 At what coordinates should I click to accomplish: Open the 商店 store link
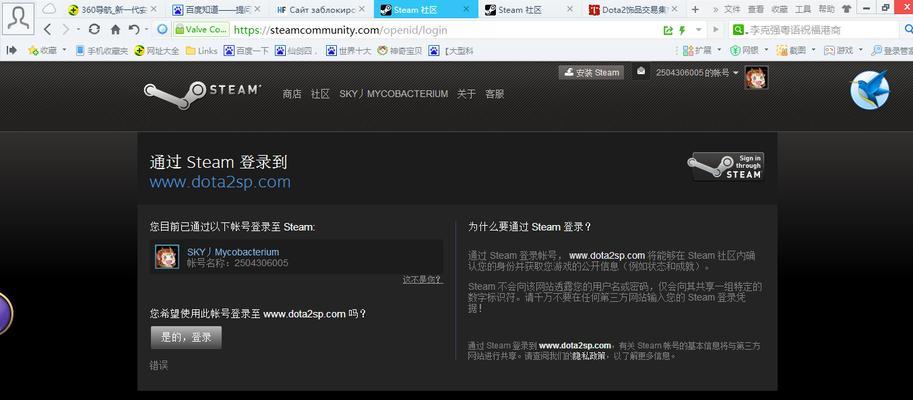(292, 94)
